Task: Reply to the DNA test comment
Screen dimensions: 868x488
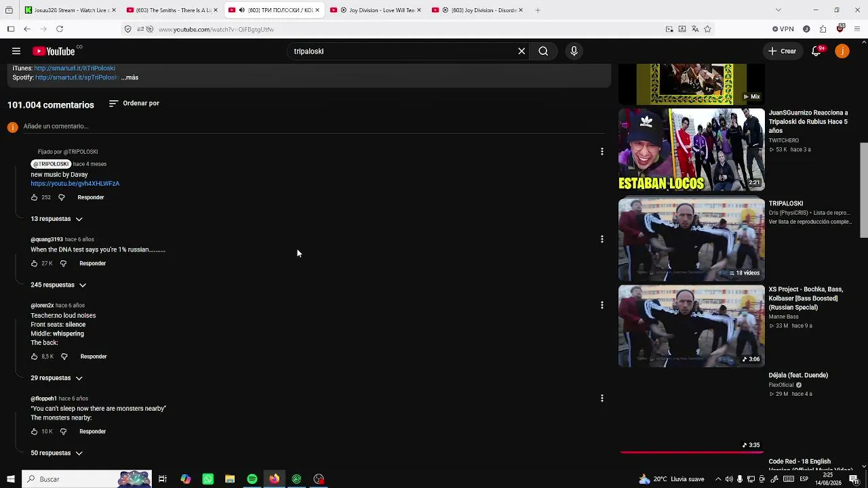Action: (x=93, y=263)
